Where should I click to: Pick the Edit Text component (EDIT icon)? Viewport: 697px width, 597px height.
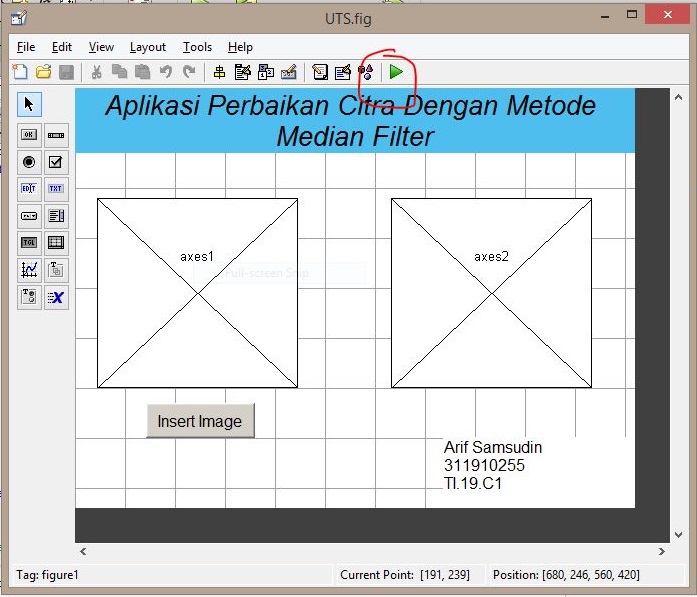(29, 189)
